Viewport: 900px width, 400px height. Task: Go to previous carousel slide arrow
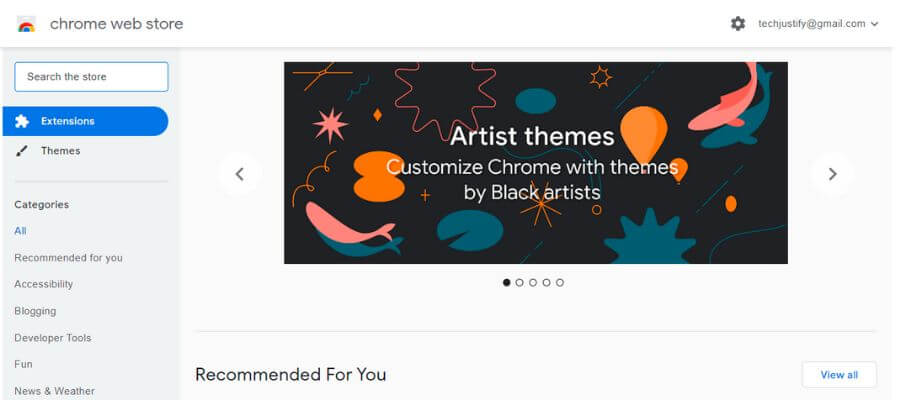pos(240,174)
